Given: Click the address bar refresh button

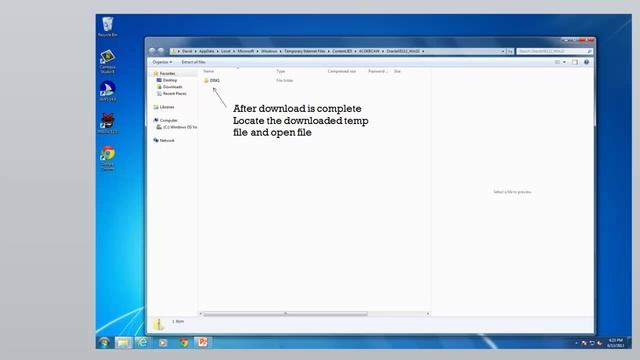Looking at the screenshot, I should coord(510,51).
